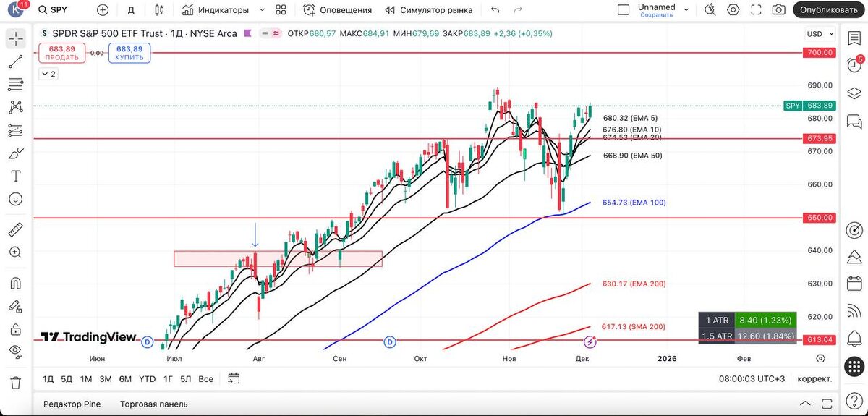
Task: Open the layout templates grid icon
Action: click(281, 10)
